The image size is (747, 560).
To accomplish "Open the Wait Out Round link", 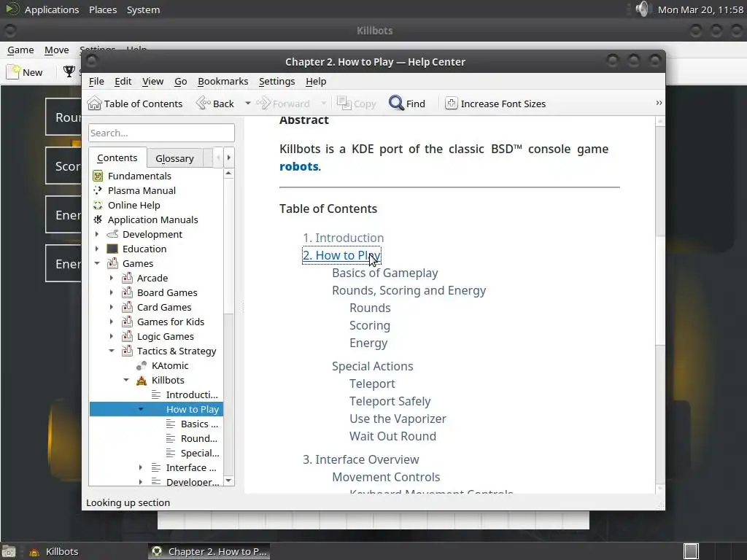I will [x=392, y=436].
